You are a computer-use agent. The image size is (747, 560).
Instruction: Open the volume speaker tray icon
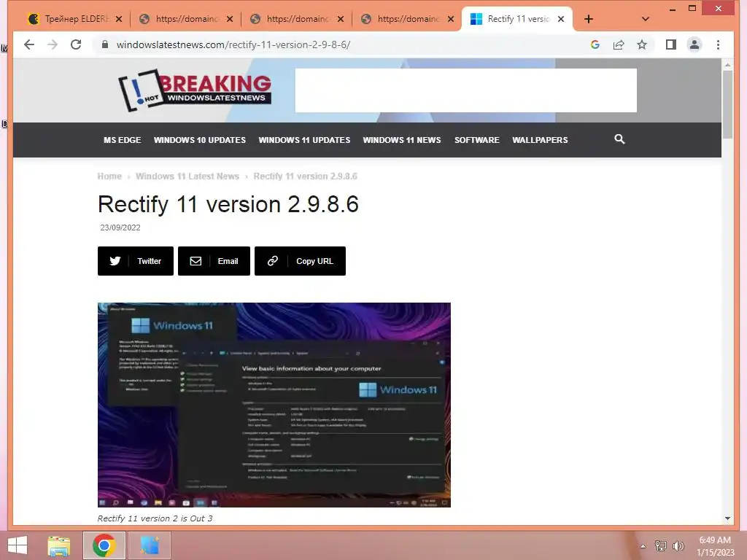click(x=678, y=546)
